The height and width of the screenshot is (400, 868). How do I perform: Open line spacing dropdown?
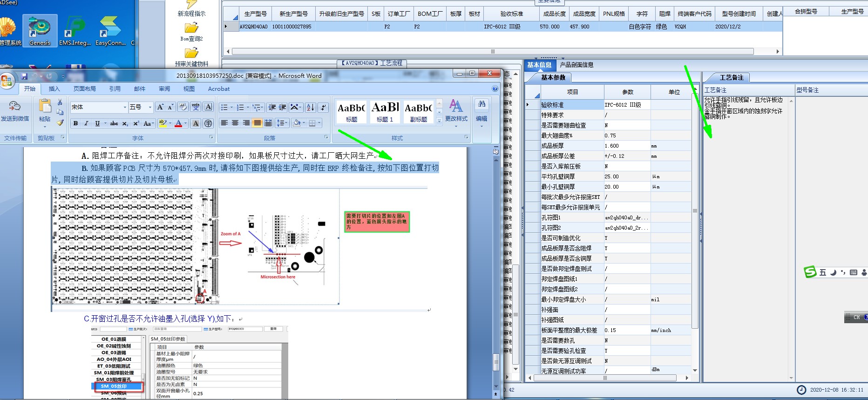[281, 123]
